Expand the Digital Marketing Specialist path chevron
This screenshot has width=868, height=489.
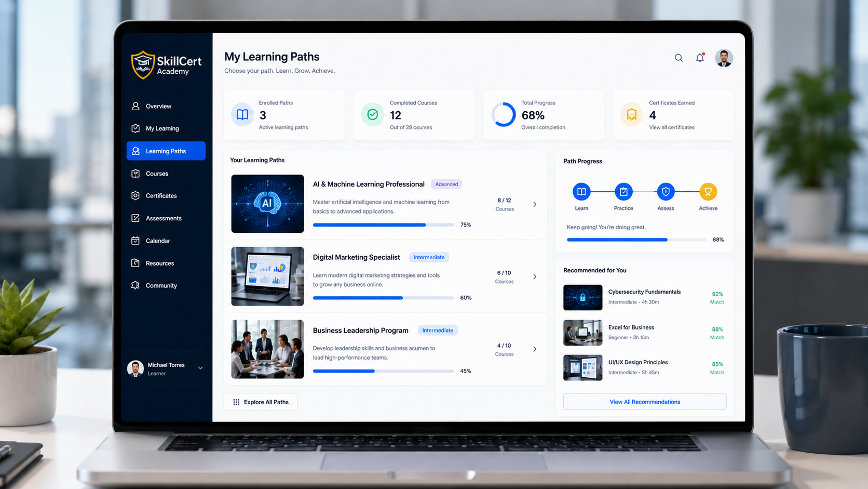pyautogui.click(x=535, y=276)
